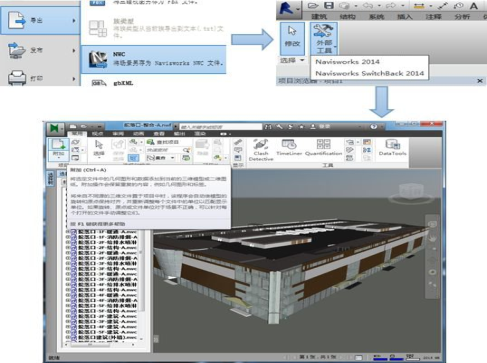
Task: Select the 5F-建筑-A.nwc tree row
Action: pos(107,332)
